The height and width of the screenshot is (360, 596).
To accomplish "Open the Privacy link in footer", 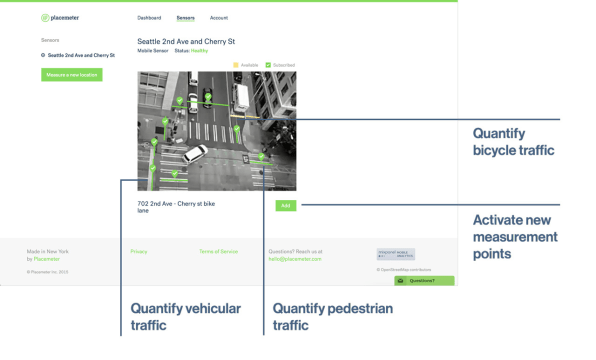I will click(x=139, y=252).
